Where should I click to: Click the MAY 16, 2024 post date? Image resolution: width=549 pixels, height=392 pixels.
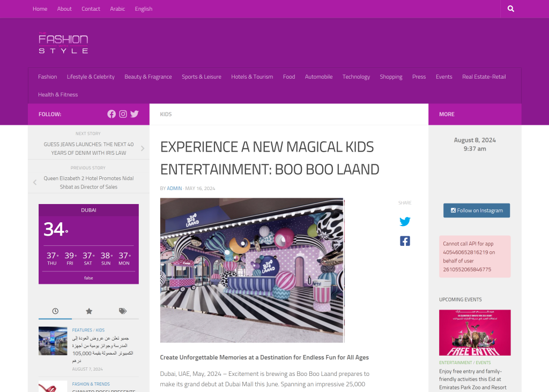[200, 188]
